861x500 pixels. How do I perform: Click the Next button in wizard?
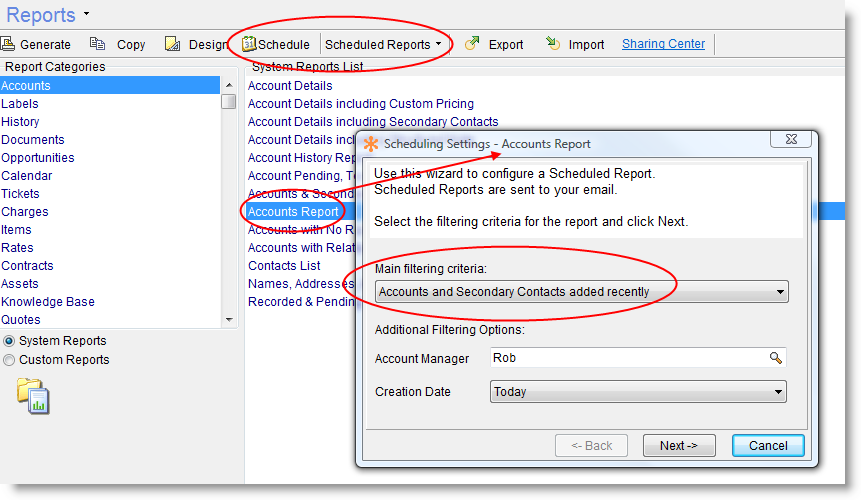678,446
